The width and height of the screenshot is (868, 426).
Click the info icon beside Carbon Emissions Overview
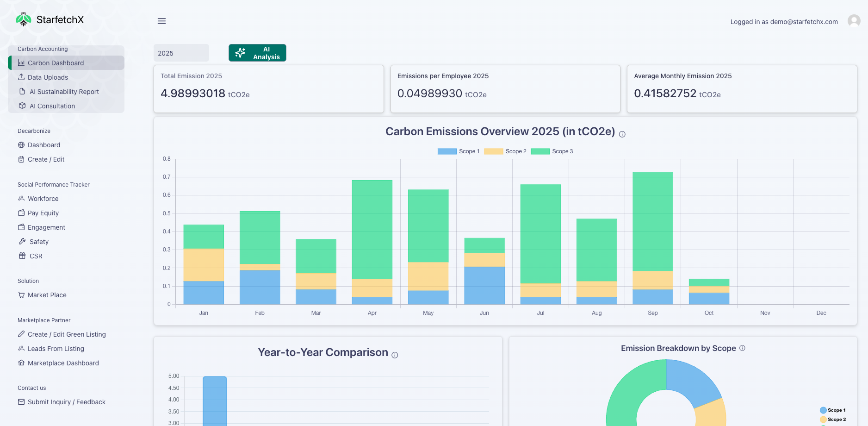622,134
